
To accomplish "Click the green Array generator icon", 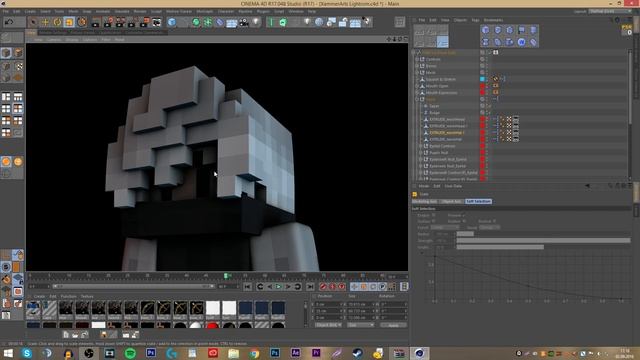I will pyautogui.click(x=208, y=22).
